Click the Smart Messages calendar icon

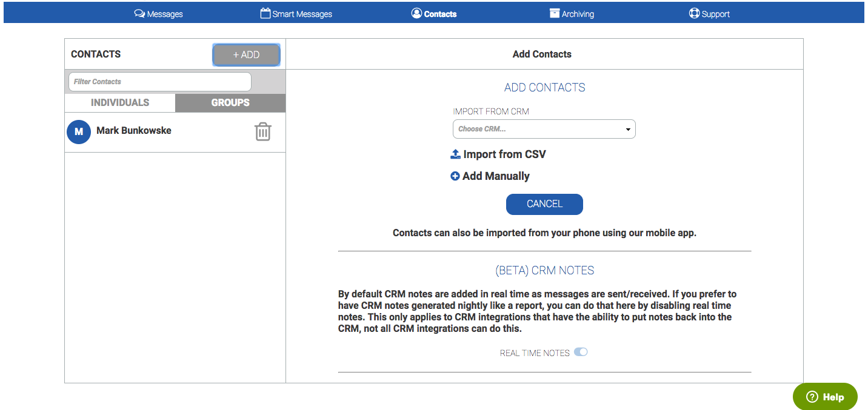(x=265, y=13)
